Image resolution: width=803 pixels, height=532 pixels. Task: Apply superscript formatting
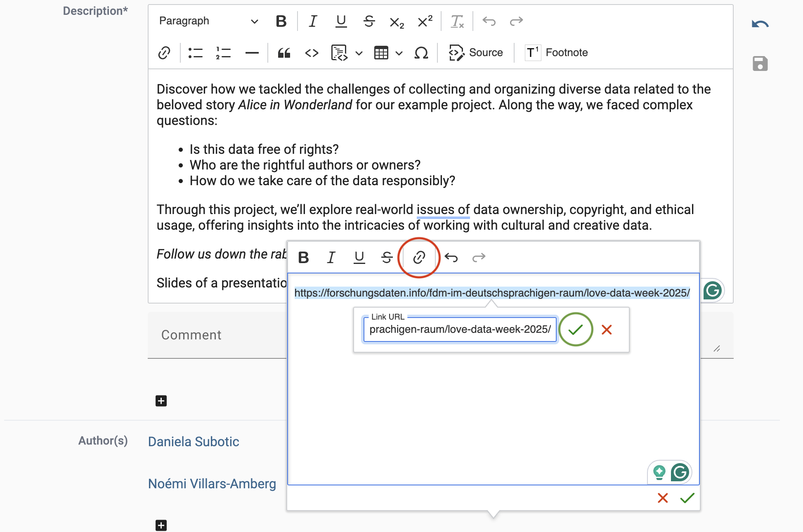[424, 21]
